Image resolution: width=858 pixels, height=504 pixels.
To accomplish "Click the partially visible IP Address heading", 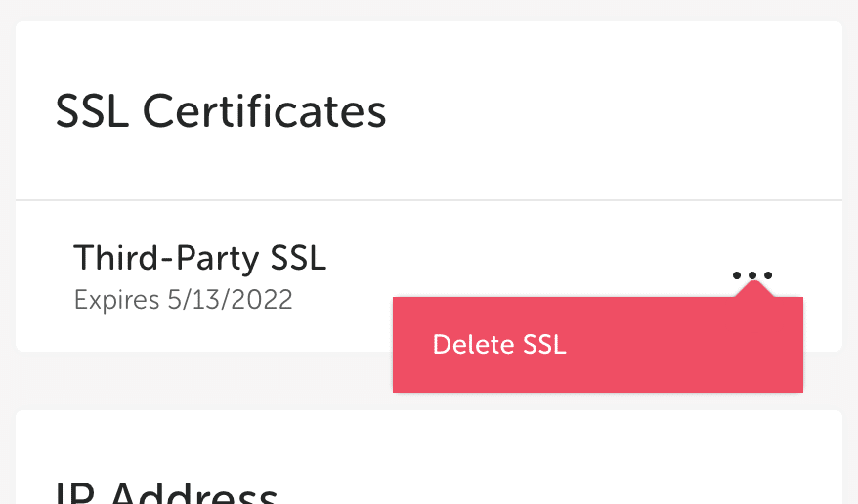I will [166, 491].
